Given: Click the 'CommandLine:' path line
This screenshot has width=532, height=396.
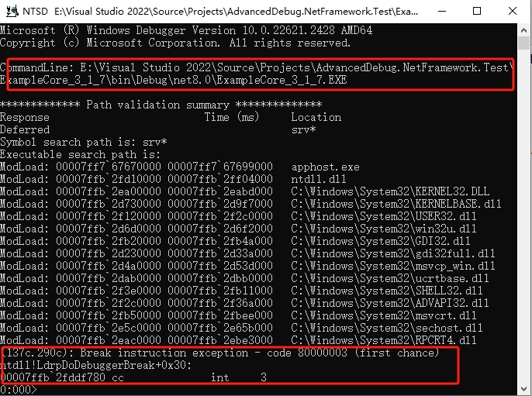Looking at the screenshot, I should 256,68.
